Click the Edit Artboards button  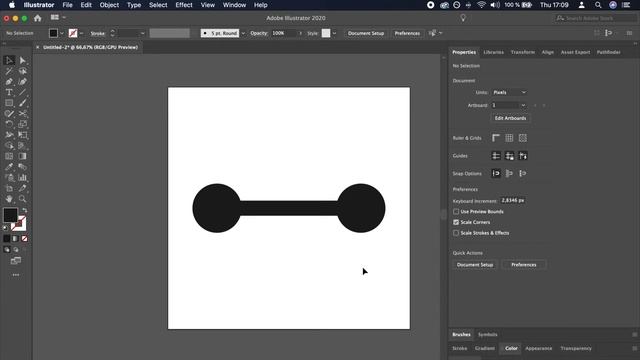[510, 118]
